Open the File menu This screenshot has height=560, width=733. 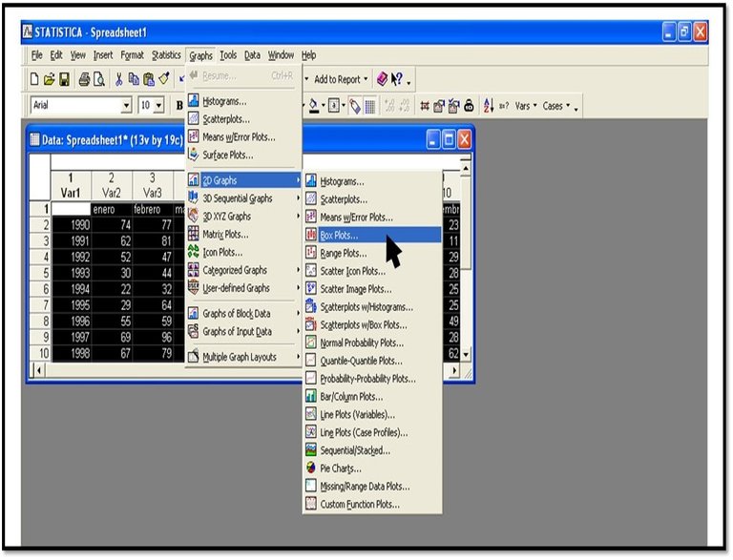37,55
